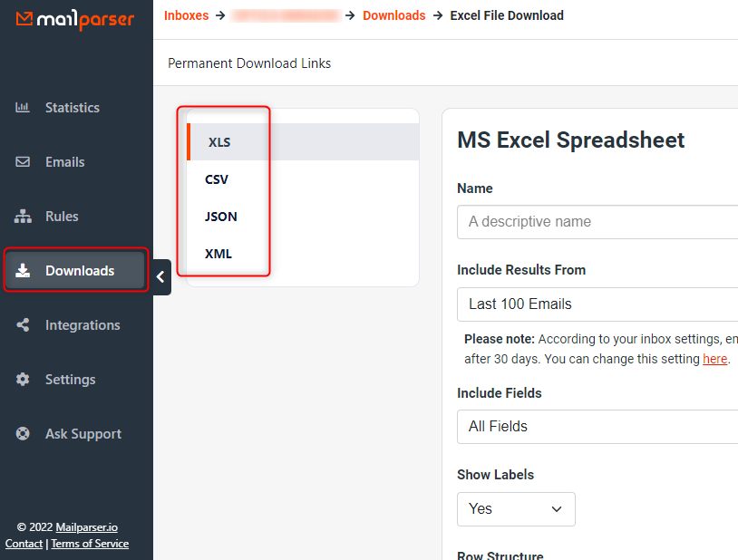
Task: Select the XML format tab
Action: point(218,254)
